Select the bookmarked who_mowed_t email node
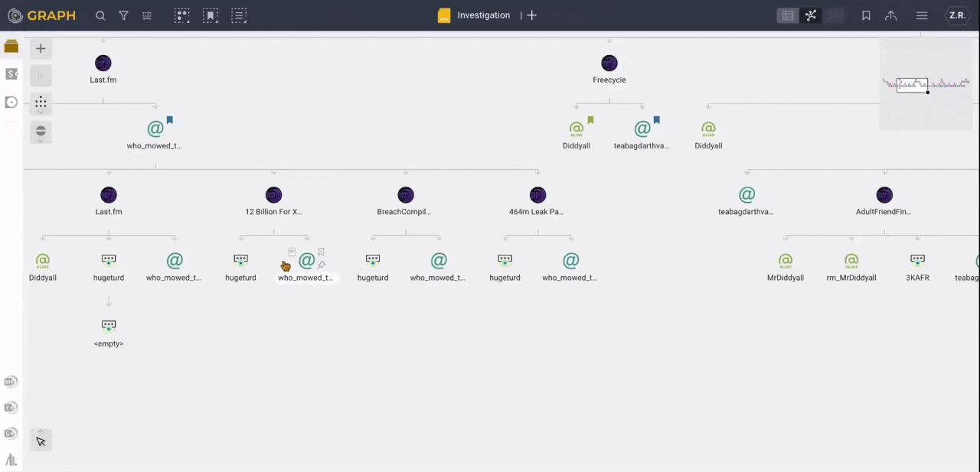Screen dimensions: 980x472 coord(155,129)
